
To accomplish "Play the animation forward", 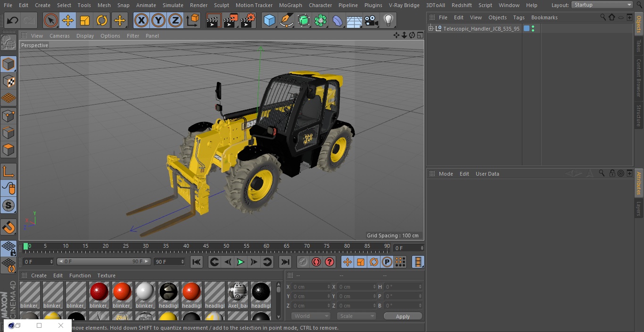I will tap(240, 262).
